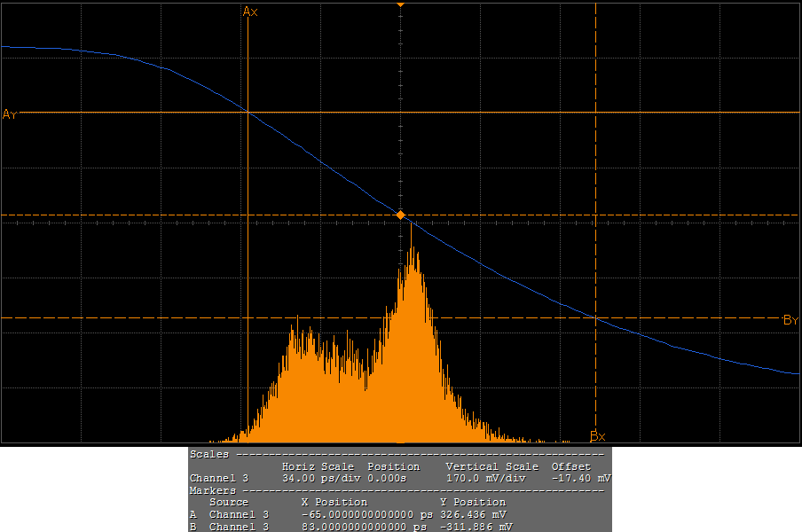Click the orange diamond on the waveform

click(401, 215)
